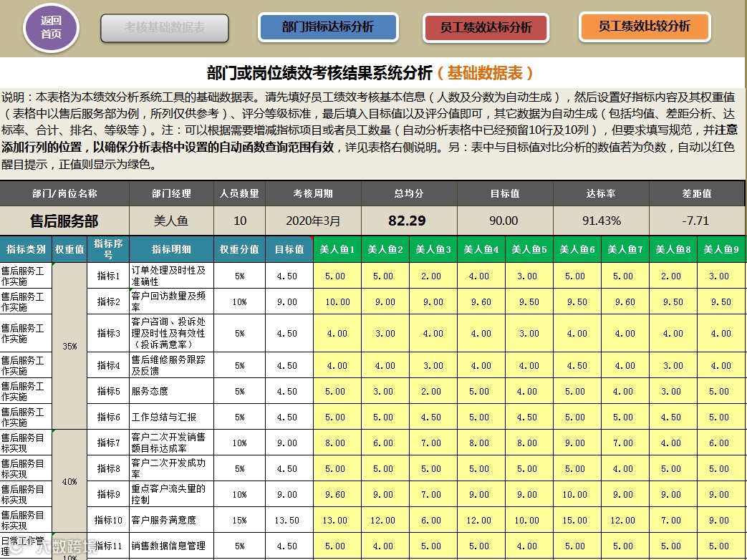Select the 指标8 row label
Screen dimensions: 747x560
tap(108, 468)
